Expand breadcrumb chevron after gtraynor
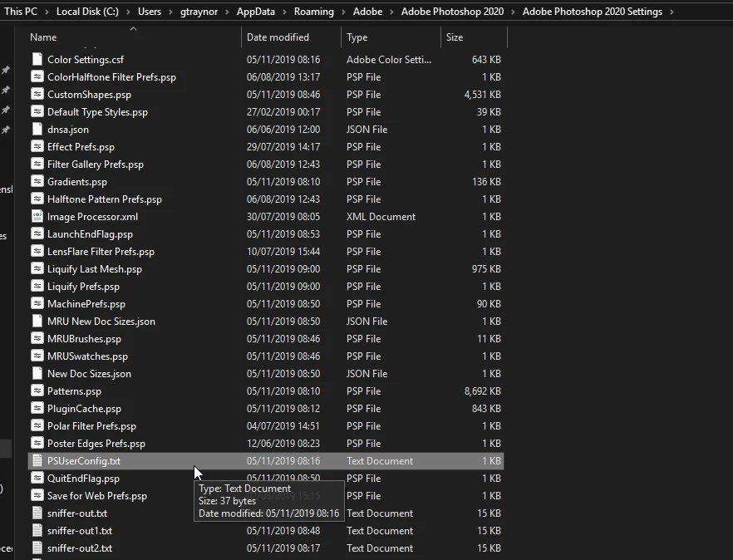 click(x=227, y=12)
